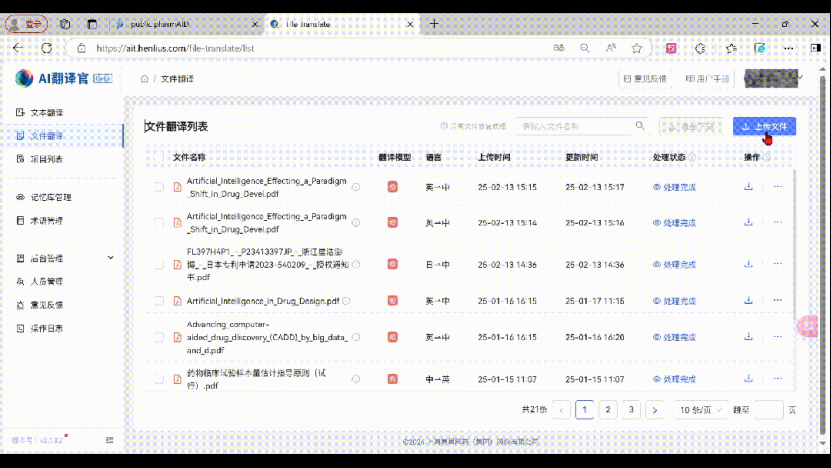Download the FL397H4P1 translated file

[748, 263]
